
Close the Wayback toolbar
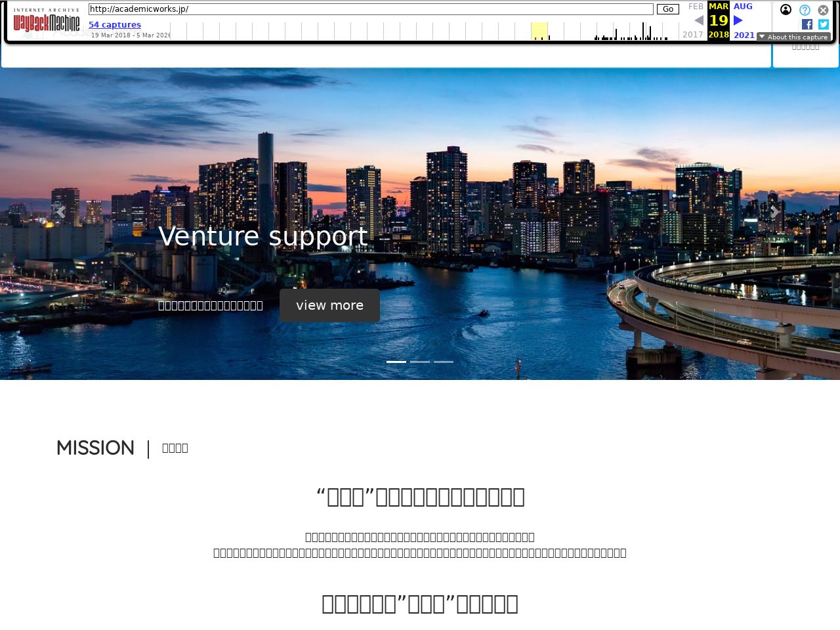[x=823, y=10]
